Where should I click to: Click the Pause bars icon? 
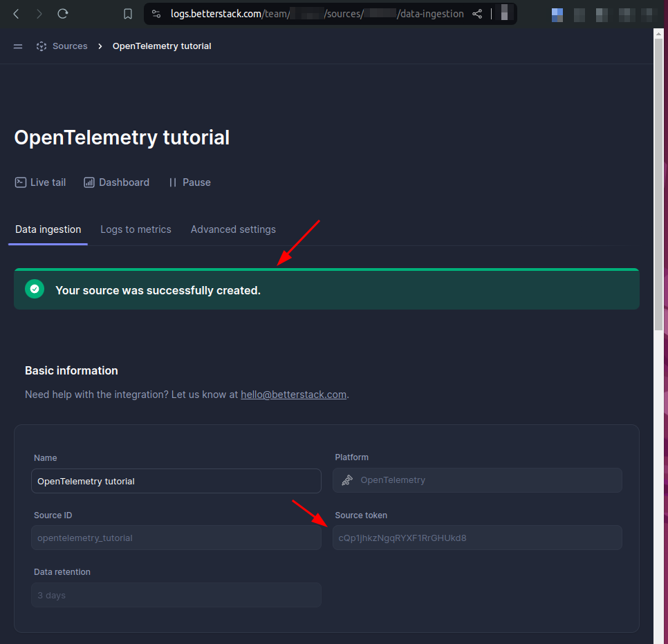[x=173, y=182]
